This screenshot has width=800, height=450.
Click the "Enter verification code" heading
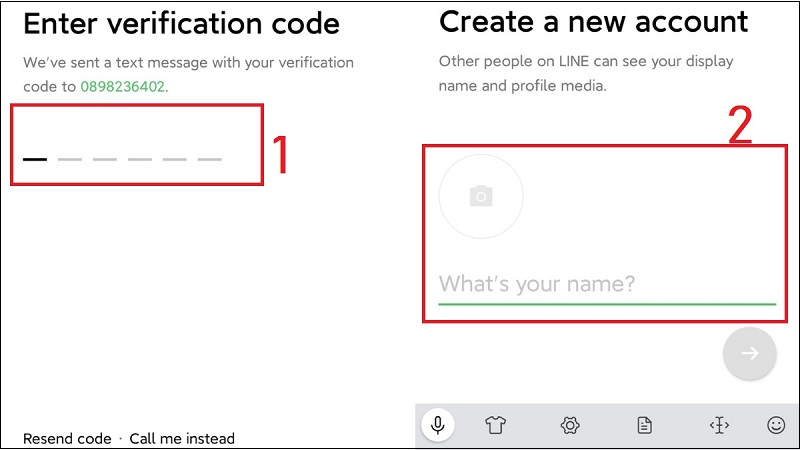[x=181, y=23]
